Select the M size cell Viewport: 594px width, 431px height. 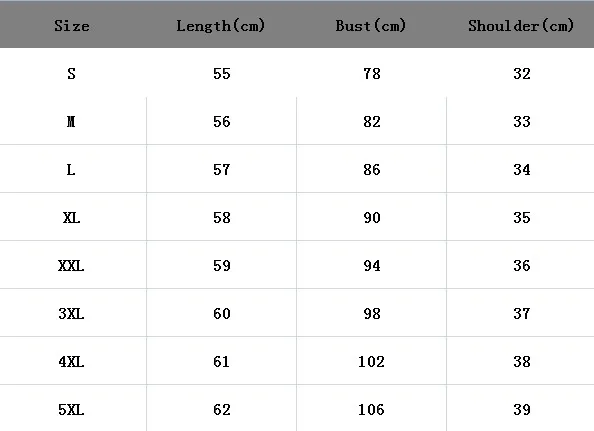tap(71, 122)
